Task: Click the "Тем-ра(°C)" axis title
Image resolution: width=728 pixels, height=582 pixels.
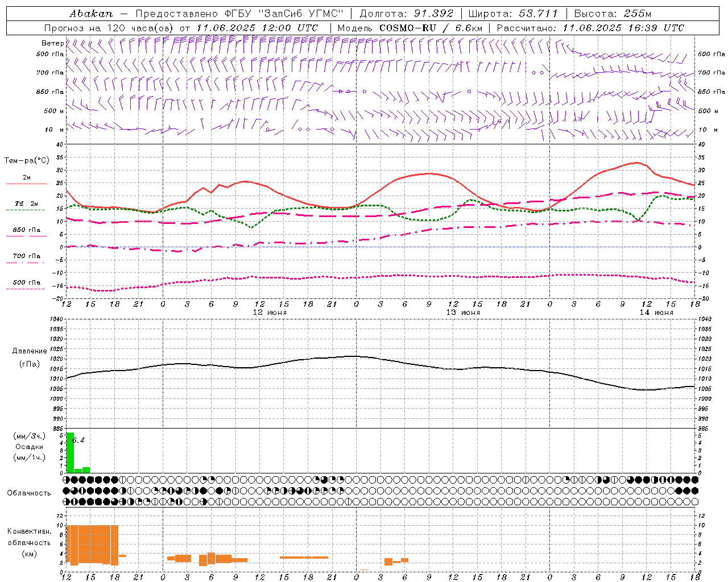Action: tap(27, 161)
